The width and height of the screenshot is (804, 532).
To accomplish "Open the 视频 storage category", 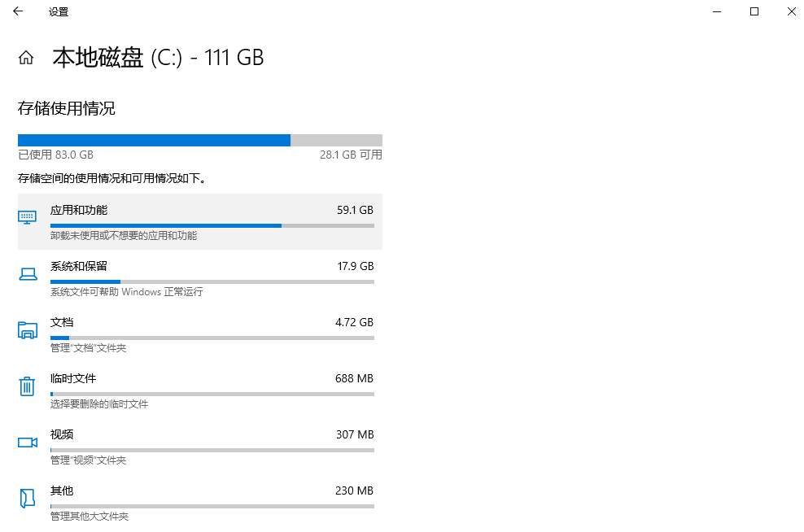I will coord(62,434).
